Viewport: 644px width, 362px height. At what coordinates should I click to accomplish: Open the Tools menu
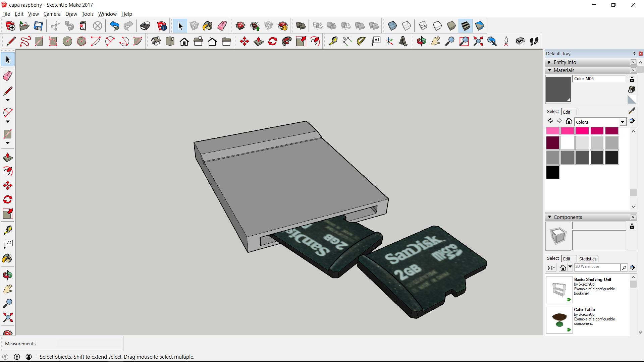point(88,14)
